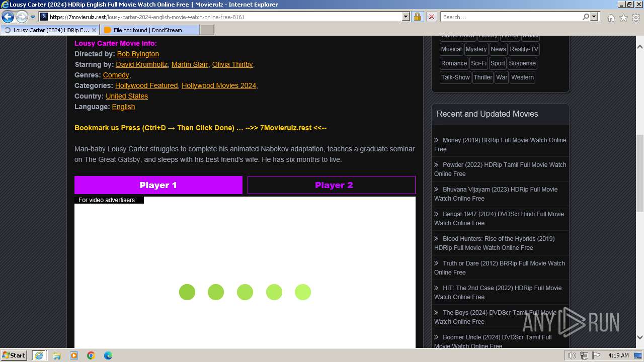Viewport: 644px width, 362px height.
Task: Open The Boys (2024) DVDScr Tamil link
Action: [x=496, y=317]
